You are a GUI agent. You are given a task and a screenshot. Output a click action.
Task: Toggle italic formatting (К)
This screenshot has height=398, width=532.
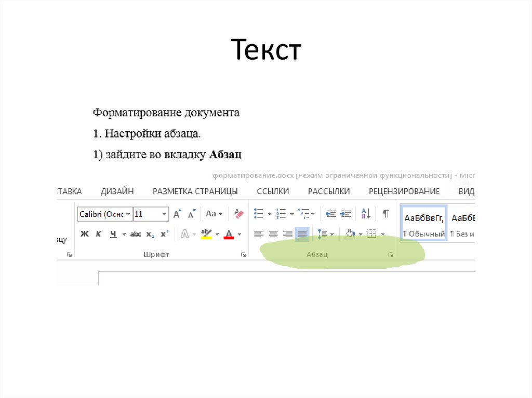[x=98, y=234]
